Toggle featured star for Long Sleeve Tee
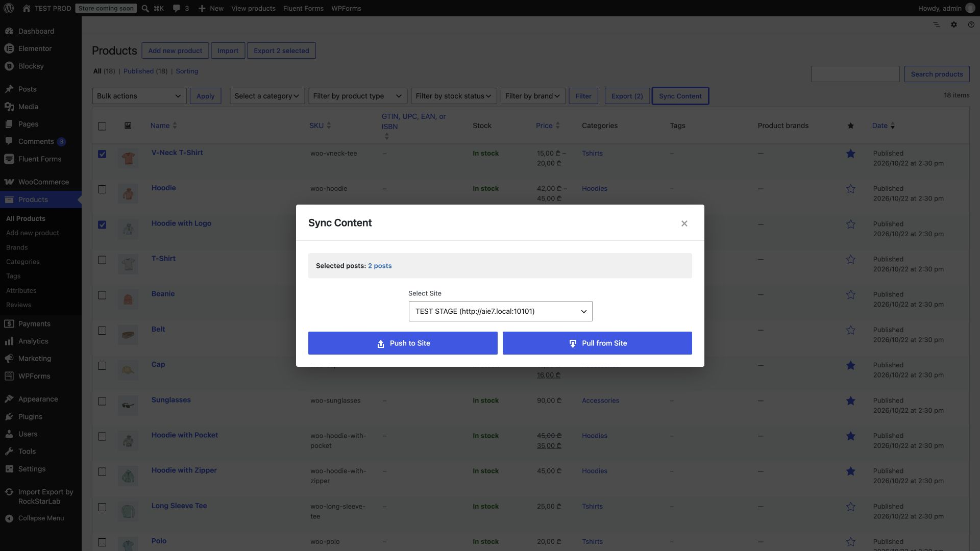Image resolution: width=980 pixels, height=551 pixels. (x=850, y=507)
